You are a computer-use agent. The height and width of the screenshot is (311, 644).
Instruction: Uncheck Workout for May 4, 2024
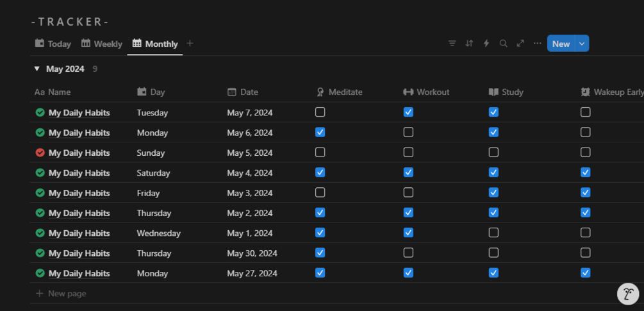(408, 172)
